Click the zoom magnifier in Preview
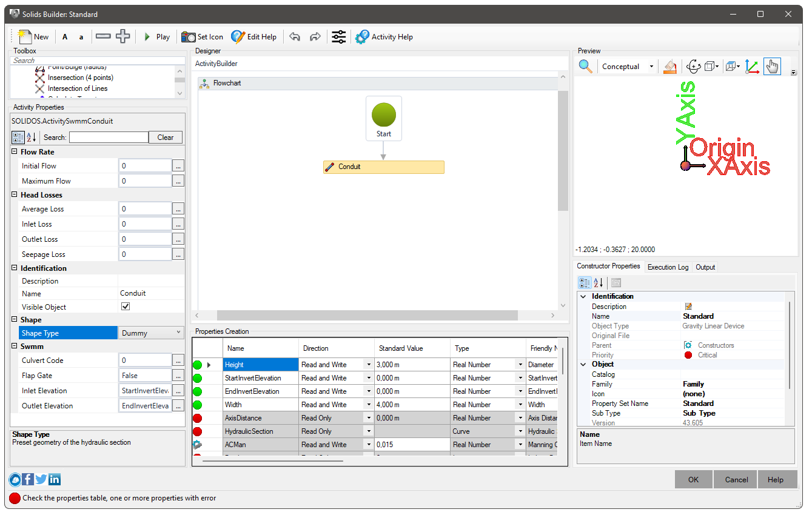The width and height of the screenshot is (812, 515). click(x=586, y=67)
